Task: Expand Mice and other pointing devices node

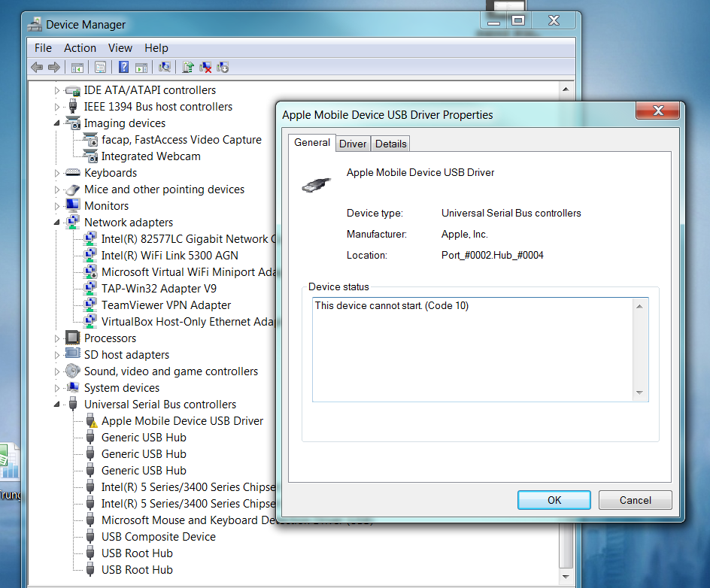Action: [56, 189]
